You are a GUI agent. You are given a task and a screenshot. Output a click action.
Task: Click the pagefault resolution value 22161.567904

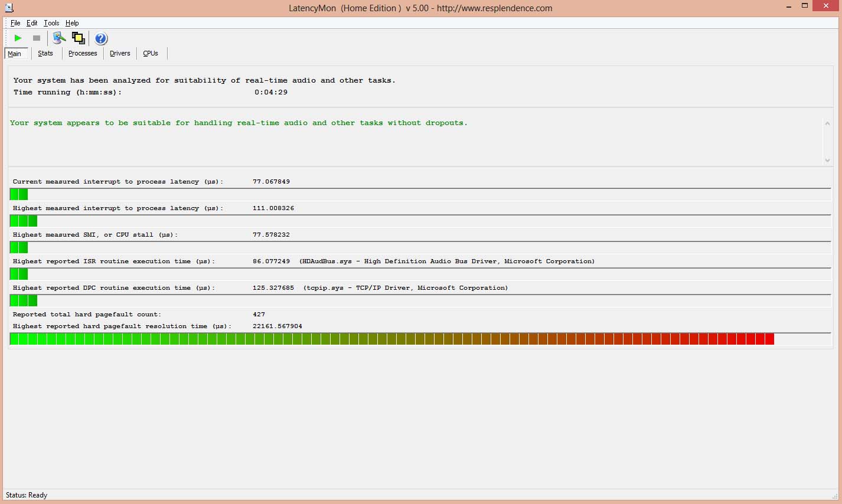click(x=278, y=326)
